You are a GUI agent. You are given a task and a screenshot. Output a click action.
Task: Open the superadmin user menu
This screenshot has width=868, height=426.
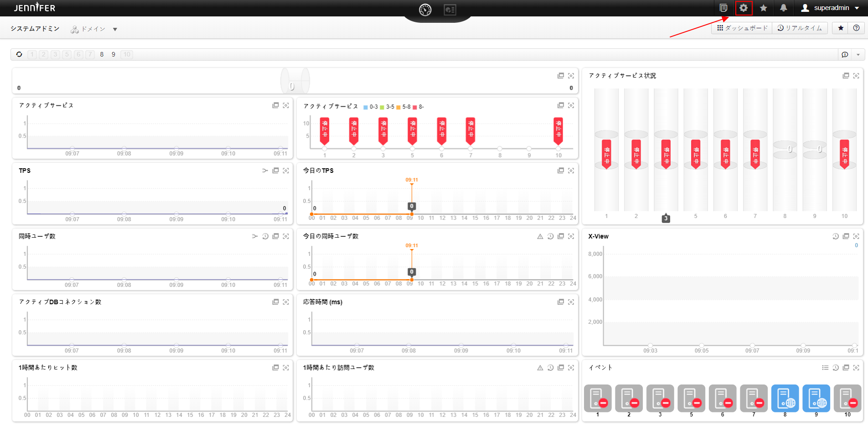[831, 8]
